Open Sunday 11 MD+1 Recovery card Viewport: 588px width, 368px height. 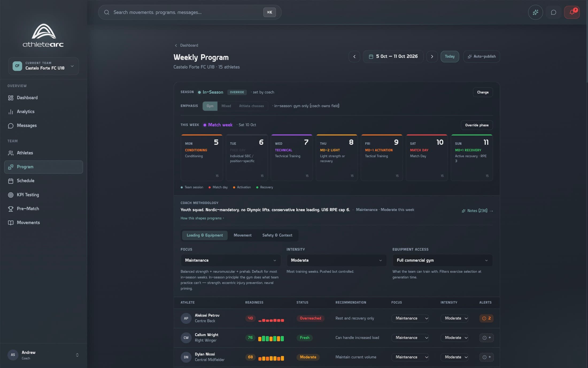tap(472, 158)
